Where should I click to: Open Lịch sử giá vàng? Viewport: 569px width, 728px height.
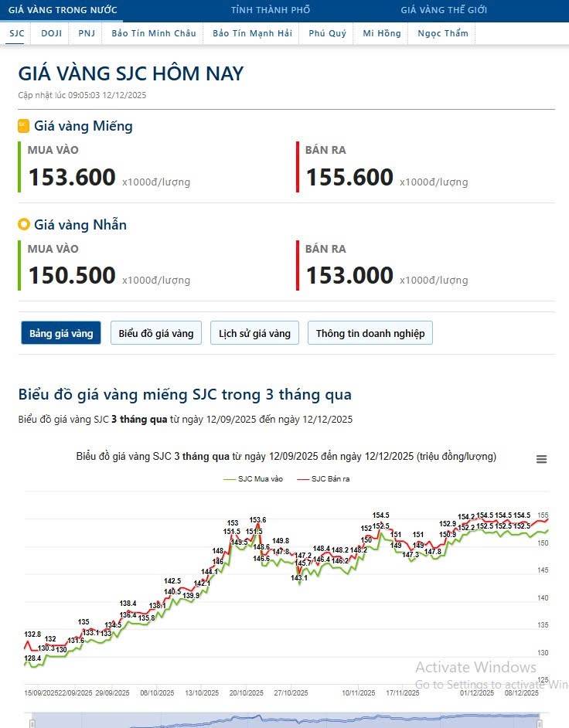point(254,332)
